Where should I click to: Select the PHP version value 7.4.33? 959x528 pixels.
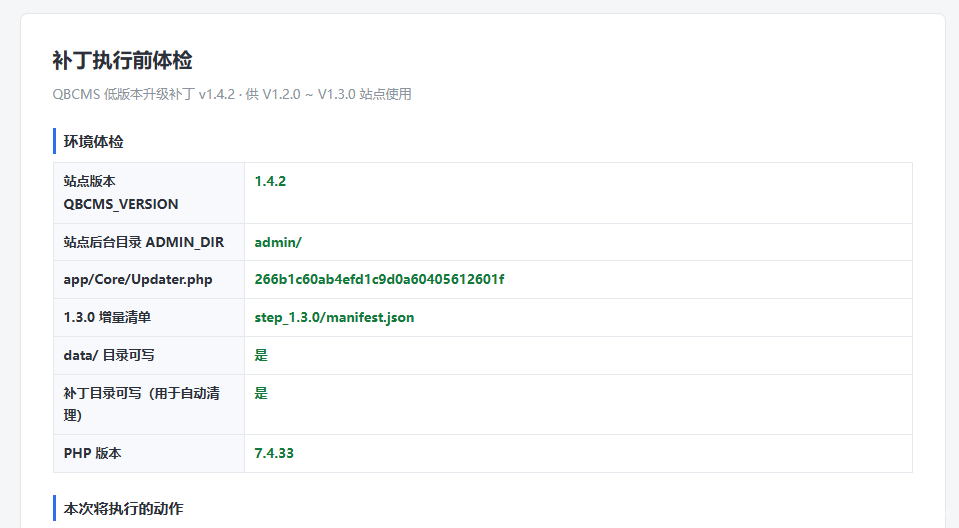tap(274, 453)
